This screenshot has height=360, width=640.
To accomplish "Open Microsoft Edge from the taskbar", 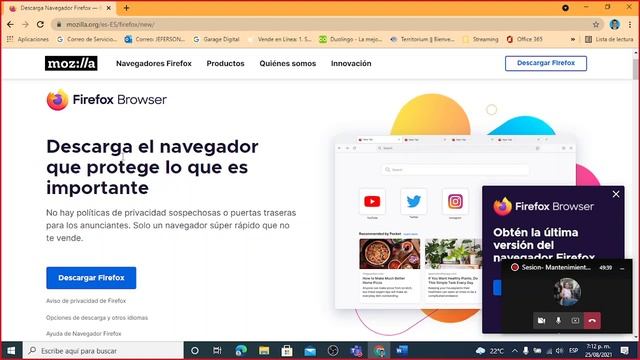I will (x=240, y=351).
